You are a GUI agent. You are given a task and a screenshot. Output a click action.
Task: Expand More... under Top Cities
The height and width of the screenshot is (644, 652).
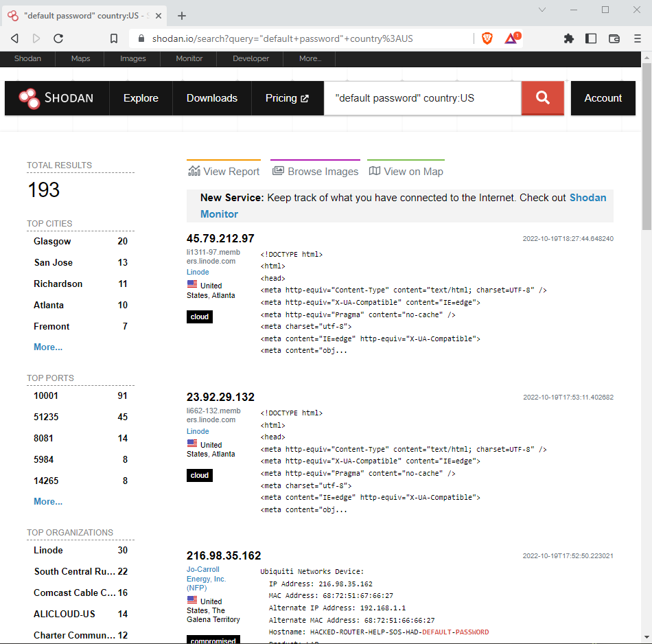tap(48, 347)
